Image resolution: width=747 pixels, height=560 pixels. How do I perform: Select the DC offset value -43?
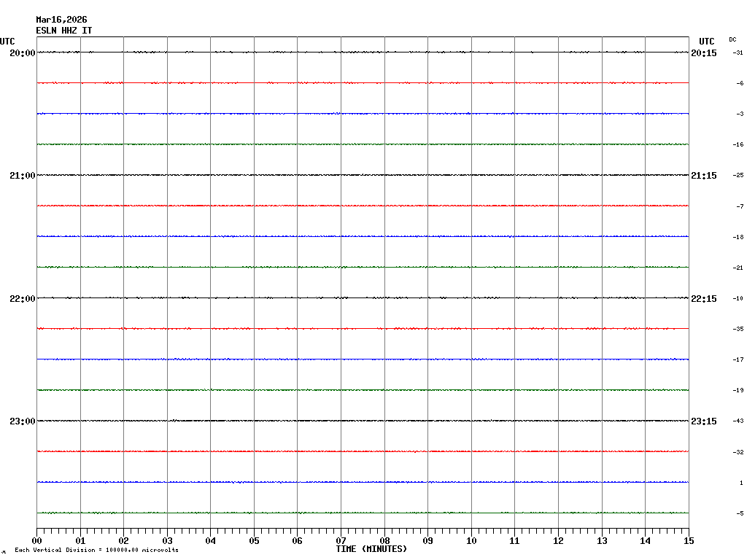click(738, 421)
